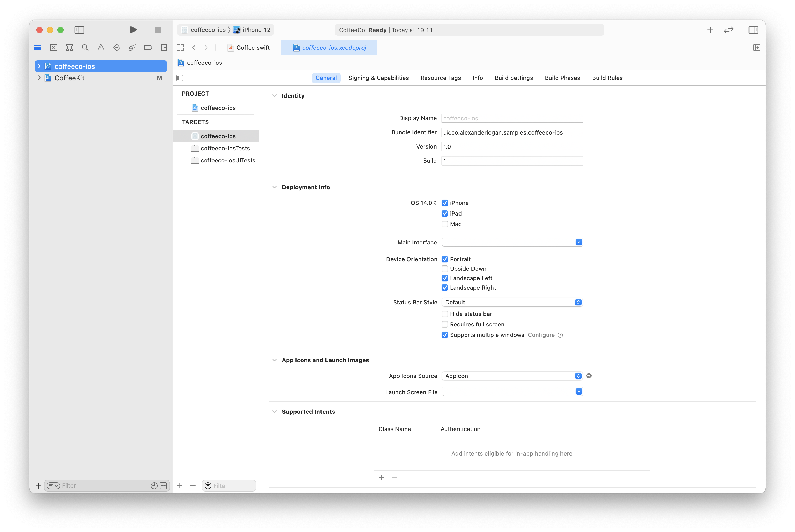
Task: Uncheck Supports multiple windows
Action: pyautogui.click(x=445, y=335)
